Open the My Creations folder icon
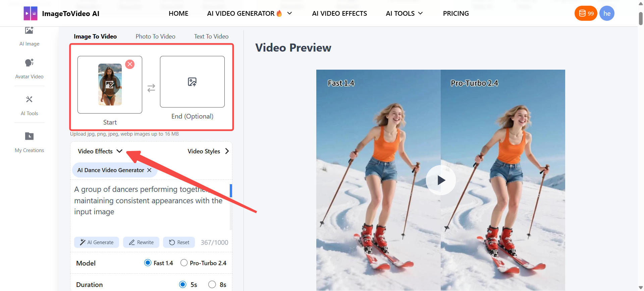The width and height of the screenshot is (644, 291). (x=29, y=136)
